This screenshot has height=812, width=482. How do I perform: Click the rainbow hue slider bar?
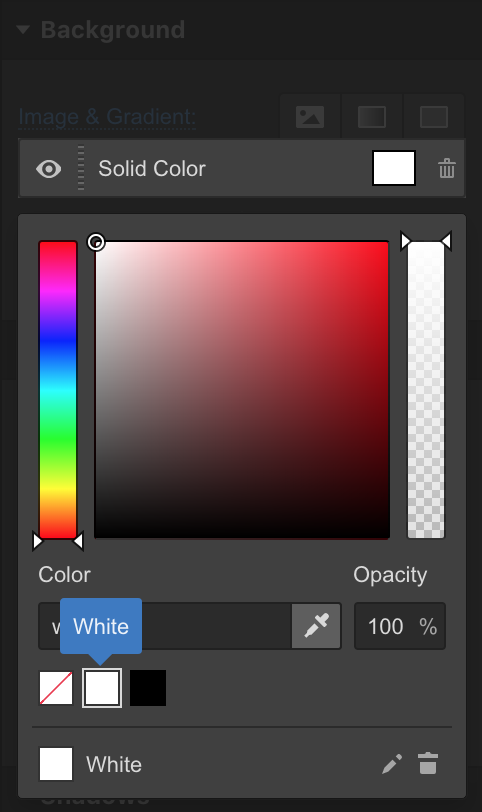click(x=58, y=390)
